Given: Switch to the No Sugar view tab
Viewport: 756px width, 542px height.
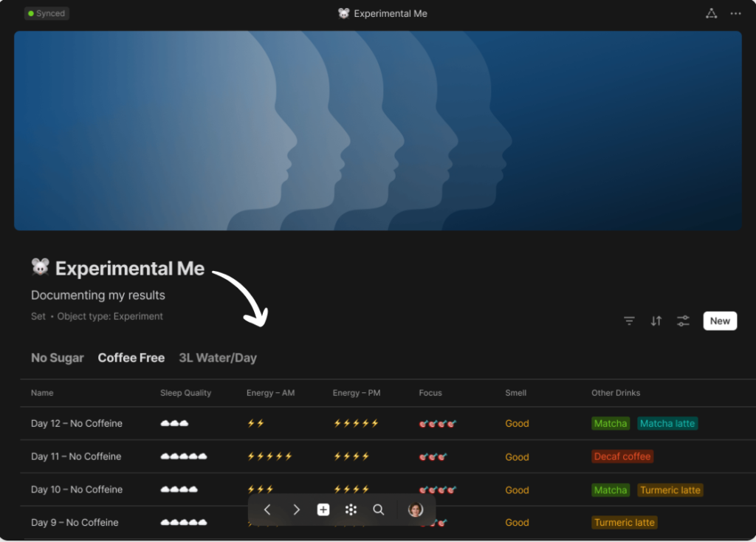Looking at the screenshot, I should (58, 358).
